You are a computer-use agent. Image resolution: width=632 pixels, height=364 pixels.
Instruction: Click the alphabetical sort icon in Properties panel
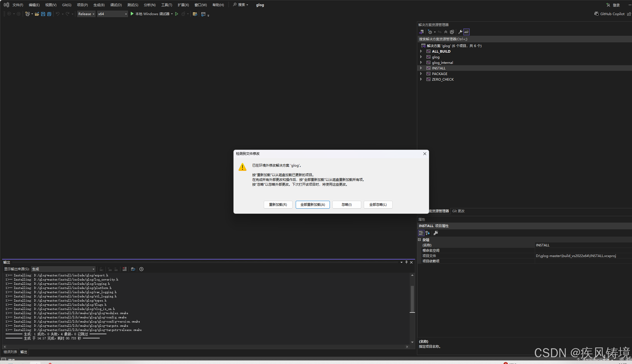[x=428, y=233]
